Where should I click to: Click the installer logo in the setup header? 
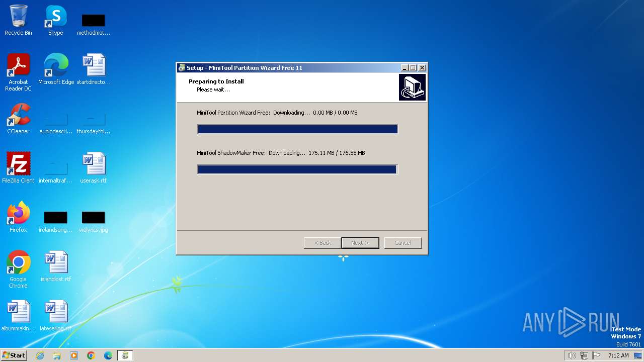click(412, 87)
